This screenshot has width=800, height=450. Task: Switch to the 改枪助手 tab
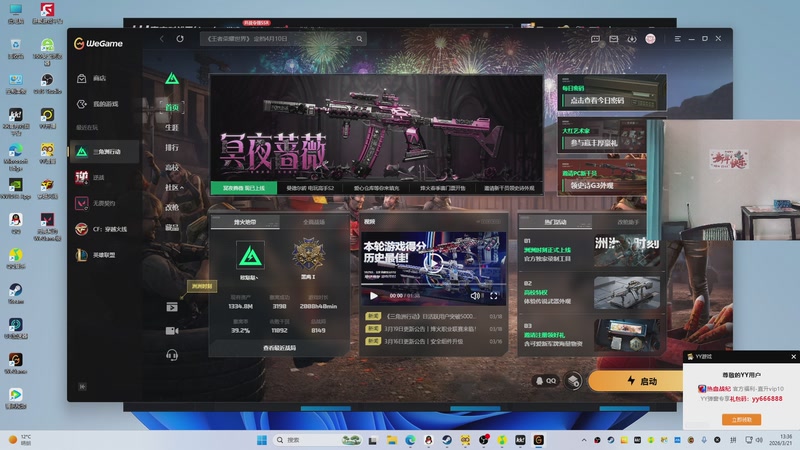628,222
